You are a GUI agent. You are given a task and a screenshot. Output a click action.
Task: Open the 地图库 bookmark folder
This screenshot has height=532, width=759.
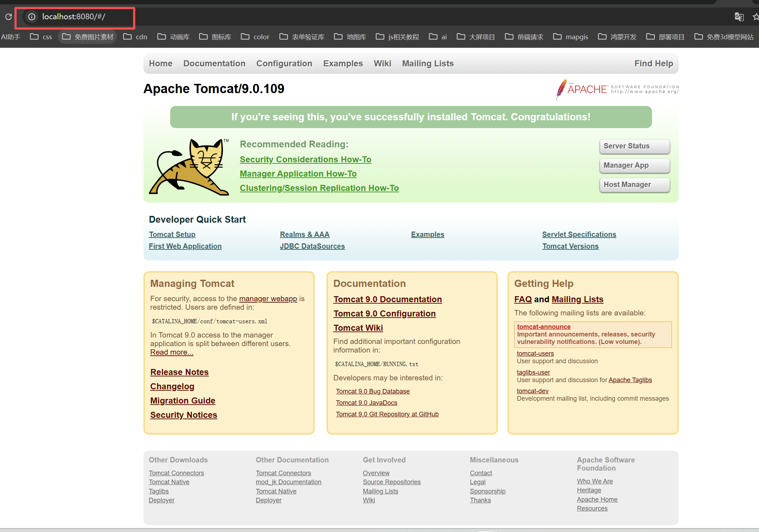tap(350, 37)
